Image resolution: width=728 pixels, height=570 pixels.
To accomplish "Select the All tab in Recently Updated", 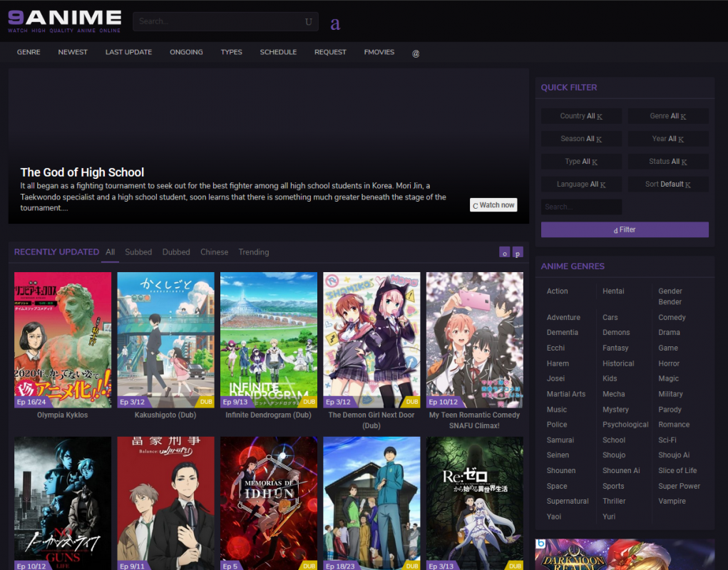I will (x=110, y=252).
